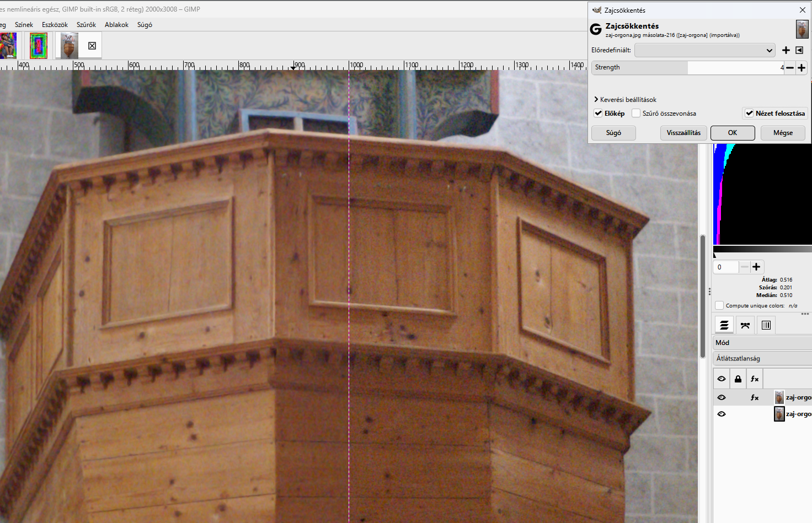Screen dimensions: 812x523
Task: Switch to the rainbow rectangle image tab
Action: [39, 45]
